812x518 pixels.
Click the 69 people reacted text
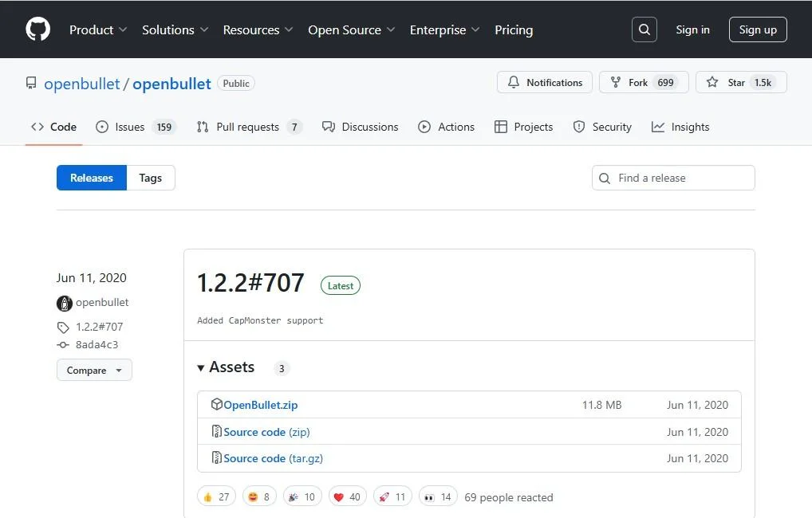509,497
